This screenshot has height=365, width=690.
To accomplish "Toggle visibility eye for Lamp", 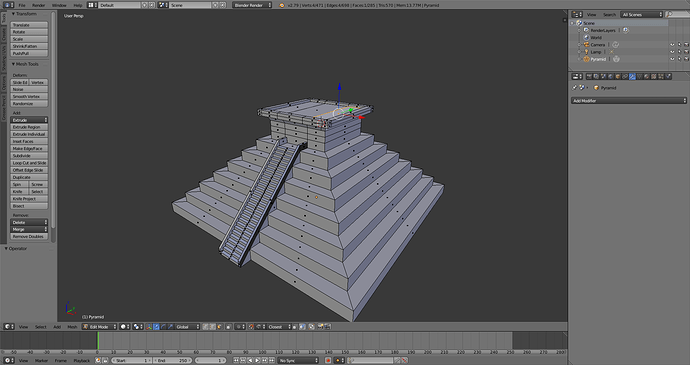I will coord(672,52).
